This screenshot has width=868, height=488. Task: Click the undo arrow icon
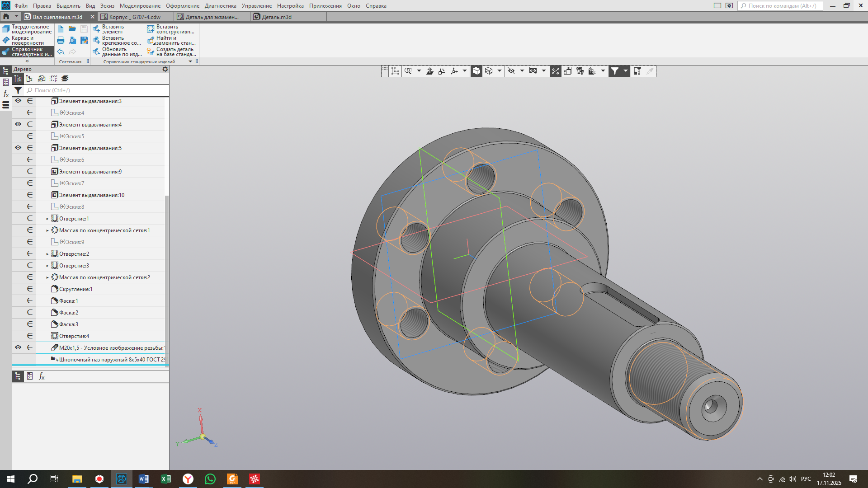61,52
